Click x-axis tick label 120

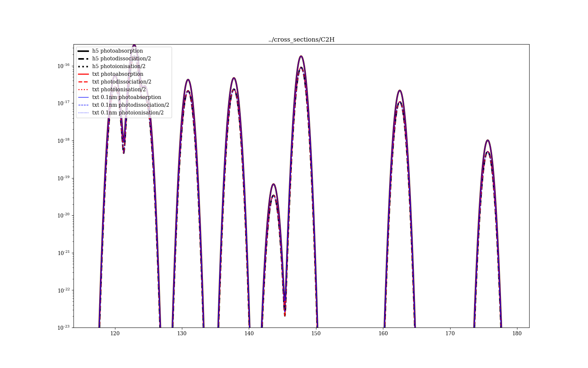pos(115,333)
